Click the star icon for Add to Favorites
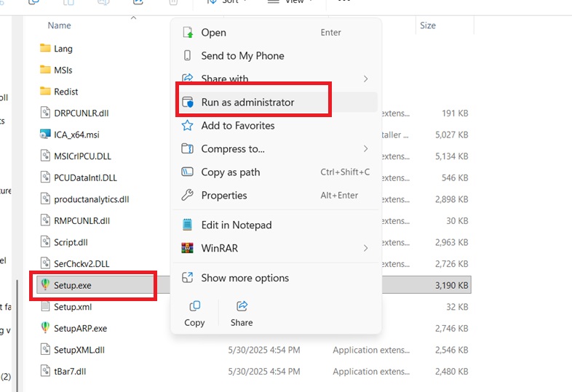Viewport: 572px width, 392px height. tap(188, 125)
